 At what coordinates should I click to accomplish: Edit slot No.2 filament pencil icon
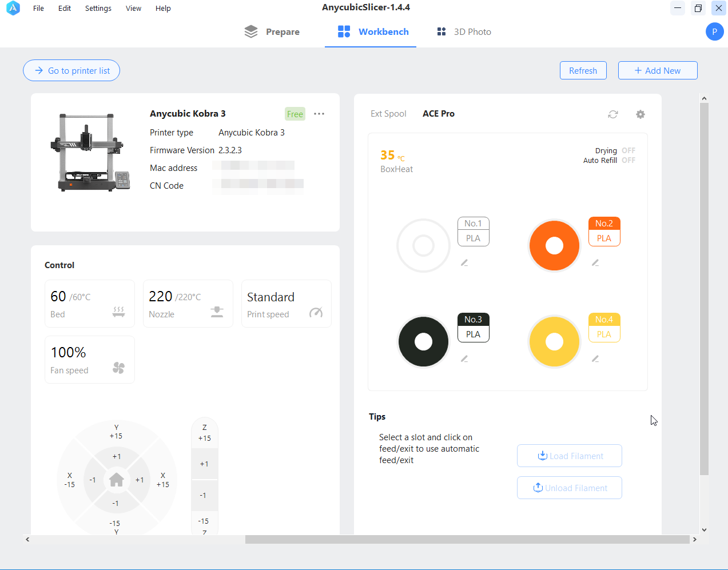pyautogui.click(x=595, y=262)
